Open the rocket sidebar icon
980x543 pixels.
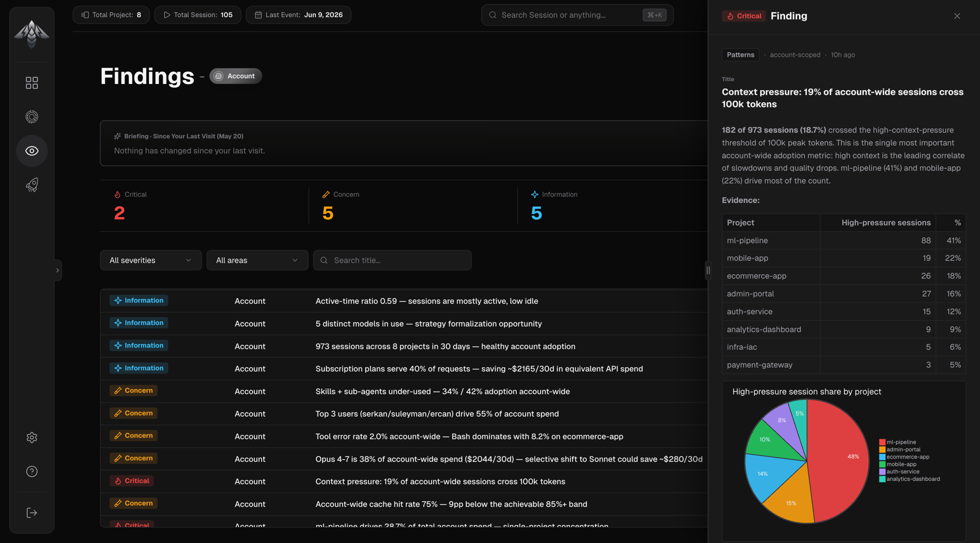coord(32,185)
